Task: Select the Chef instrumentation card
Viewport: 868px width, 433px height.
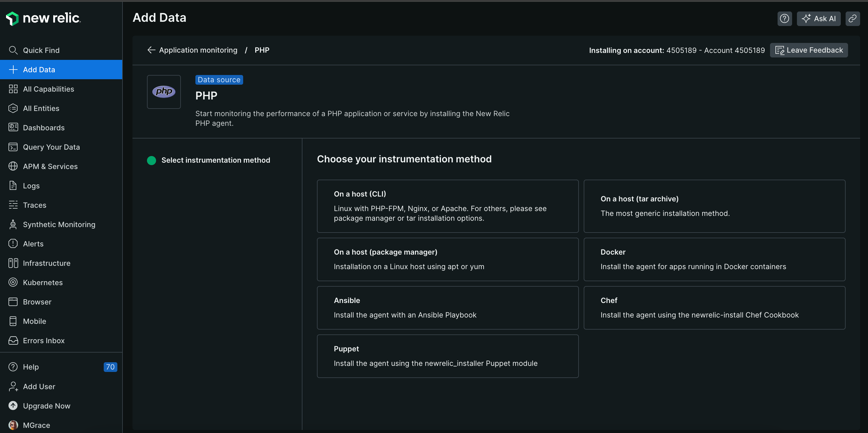Action: click(x=714, y=308)
